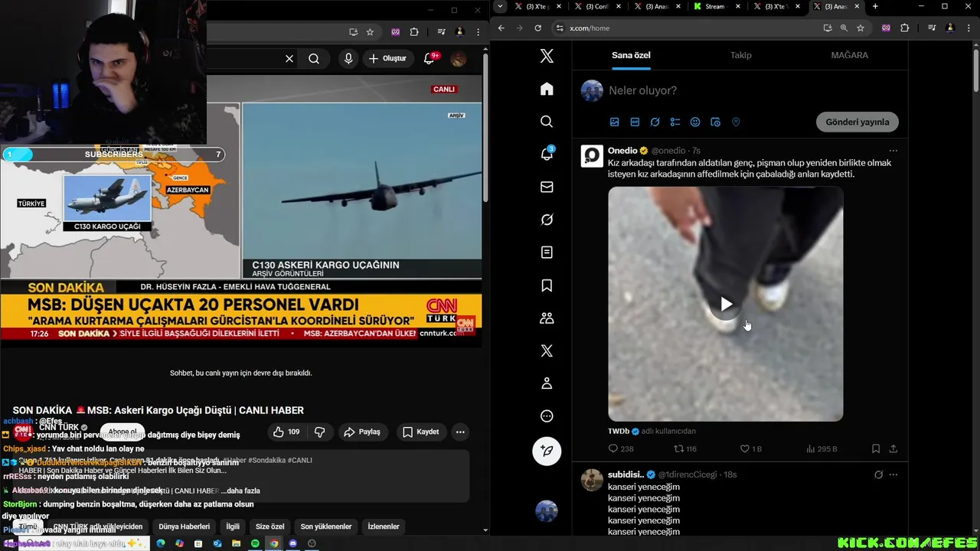Open Grok action on subidisi post
The height and width of the screenshot is (551, 980).
878,474
